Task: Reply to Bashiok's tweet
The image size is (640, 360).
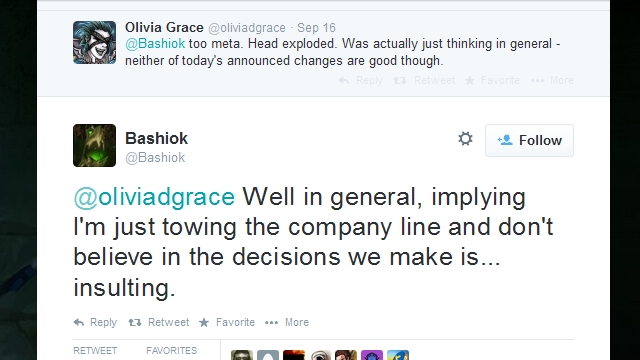Action: [x=95, y=322]
